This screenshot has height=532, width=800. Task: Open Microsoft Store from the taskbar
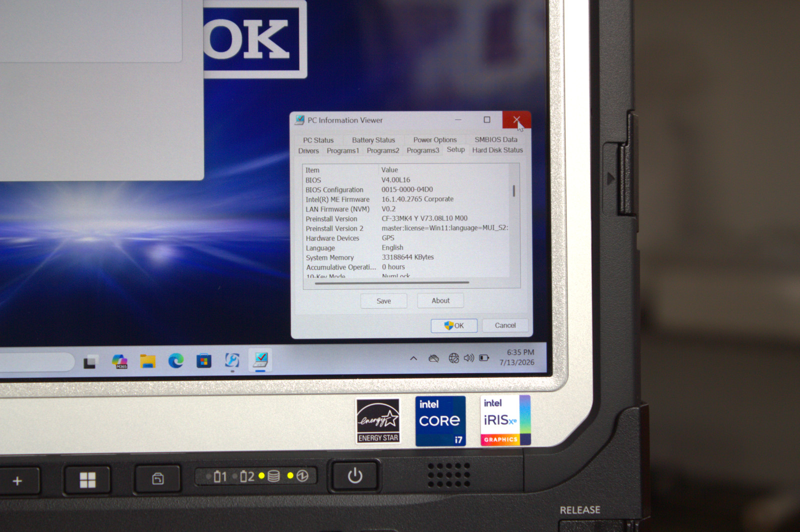tap(203, 361)
